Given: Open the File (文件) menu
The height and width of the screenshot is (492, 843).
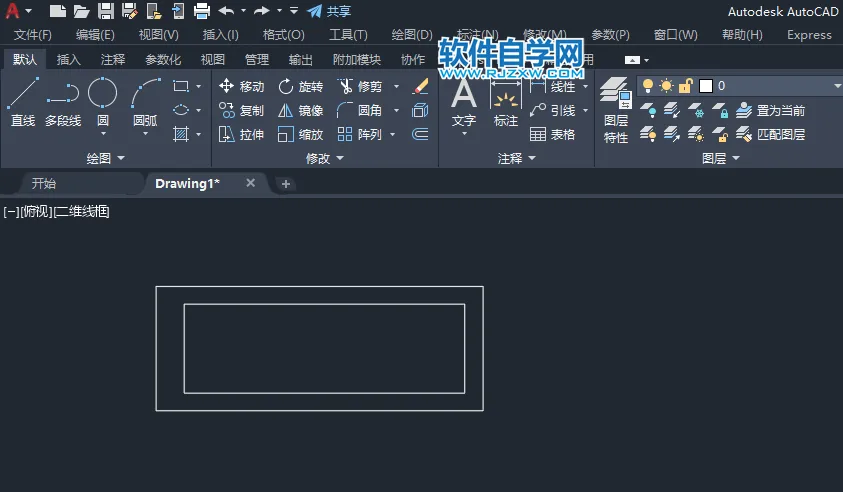Looking at the screenshot, I should [x=33, y=35].
